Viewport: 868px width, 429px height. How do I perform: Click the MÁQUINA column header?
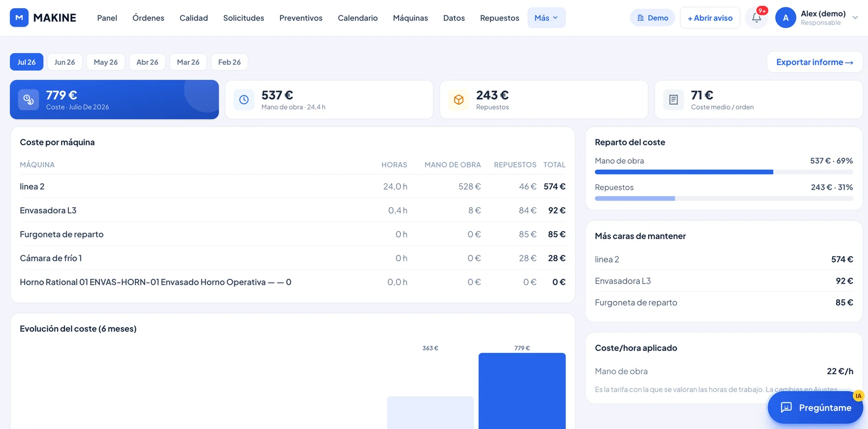pos(37,165)
